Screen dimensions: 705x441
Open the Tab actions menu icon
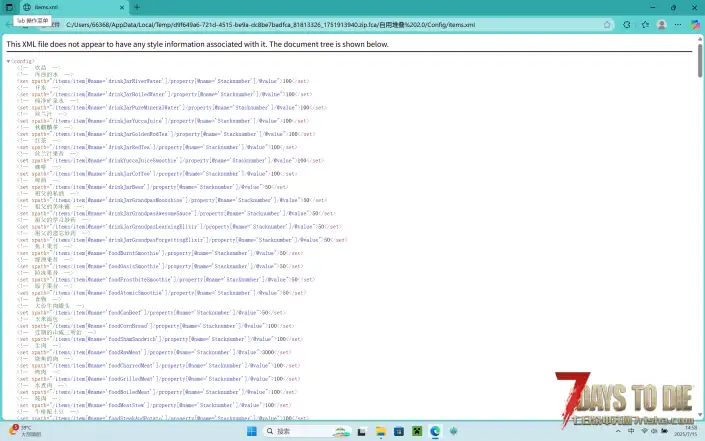coord(9,7)
